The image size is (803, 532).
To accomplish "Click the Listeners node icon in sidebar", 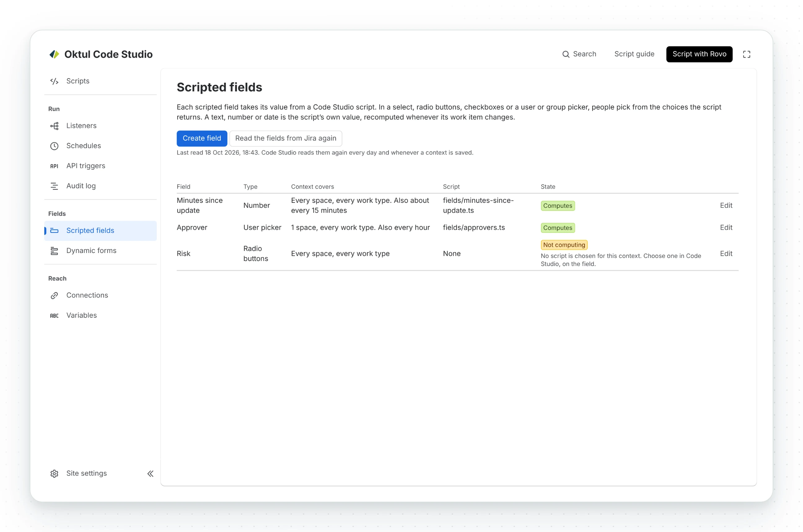I will [x=54, y=126].
